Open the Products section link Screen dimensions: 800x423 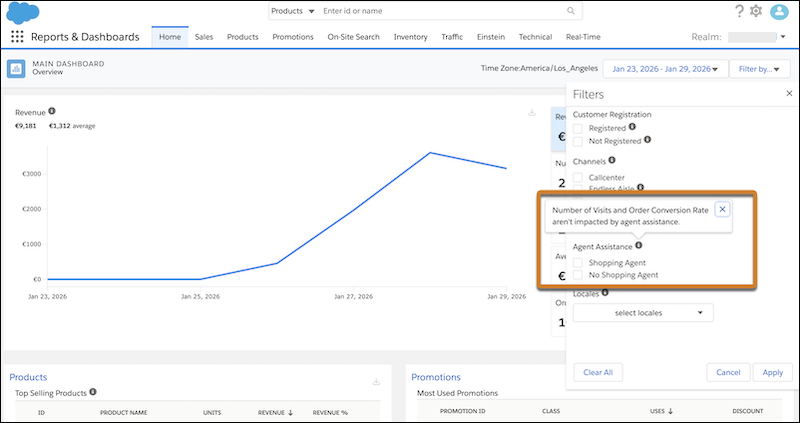[28, 377]
